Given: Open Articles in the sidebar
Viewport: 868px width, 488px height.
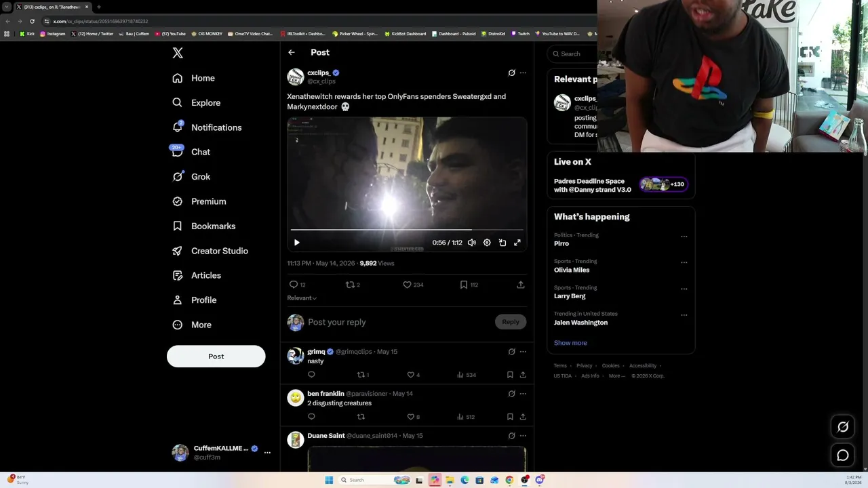Looking at the screenshot, I should pyautogui.click(x=196, y=275).
